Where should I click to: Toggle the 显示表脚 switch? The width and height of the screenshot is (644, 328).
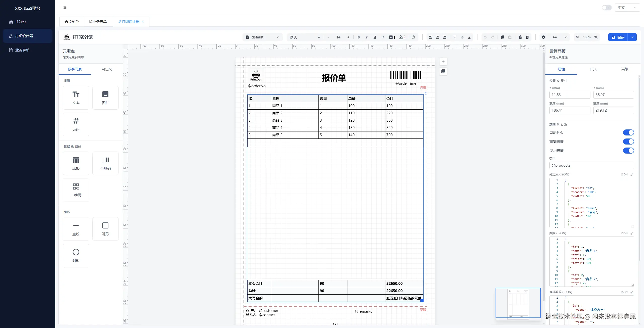coord(628,151)
